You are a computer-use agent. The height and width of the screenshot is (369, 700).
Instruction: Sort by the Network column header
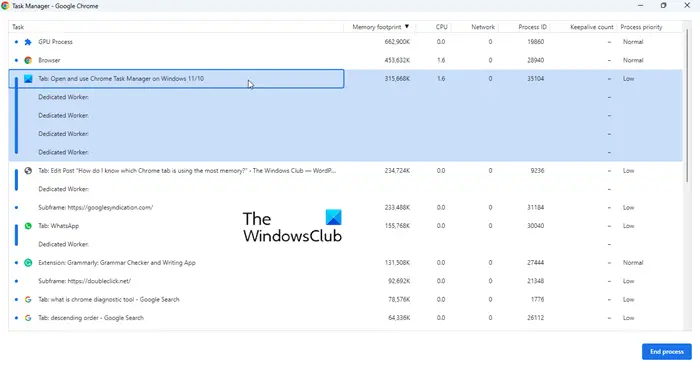[483, 27]
